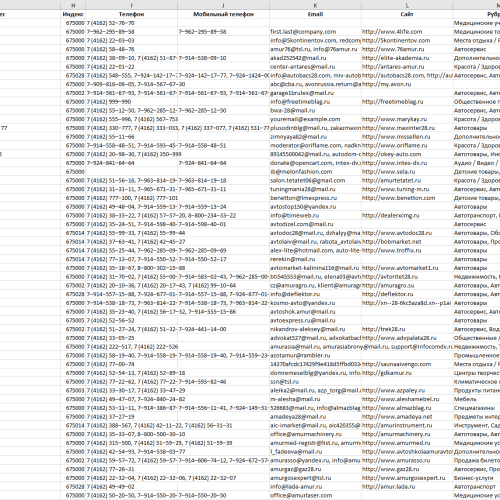
Task: Click the 'Мобильный телефон' header cell
Action: pyautogui.click(x=223, y=14)
